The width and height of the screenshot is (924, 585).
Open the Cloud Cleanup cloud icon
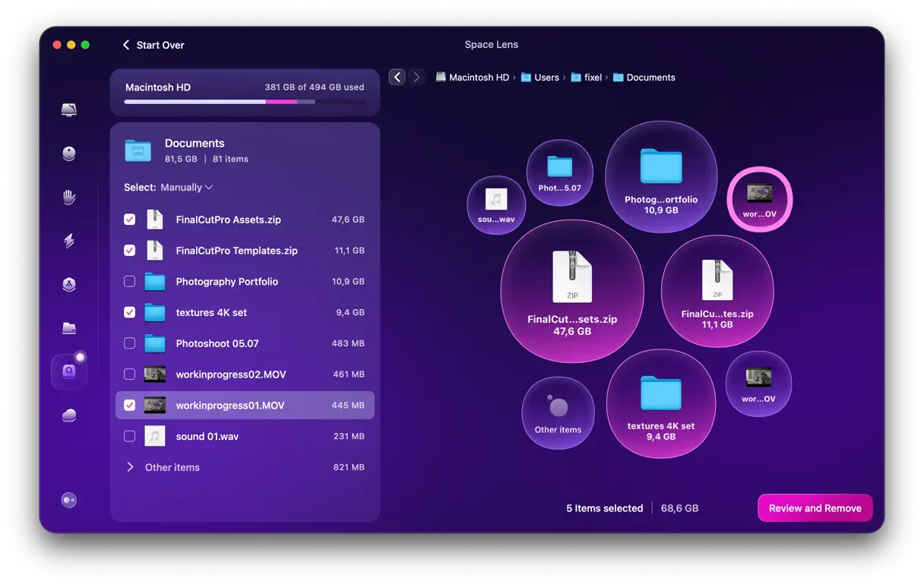69,415
